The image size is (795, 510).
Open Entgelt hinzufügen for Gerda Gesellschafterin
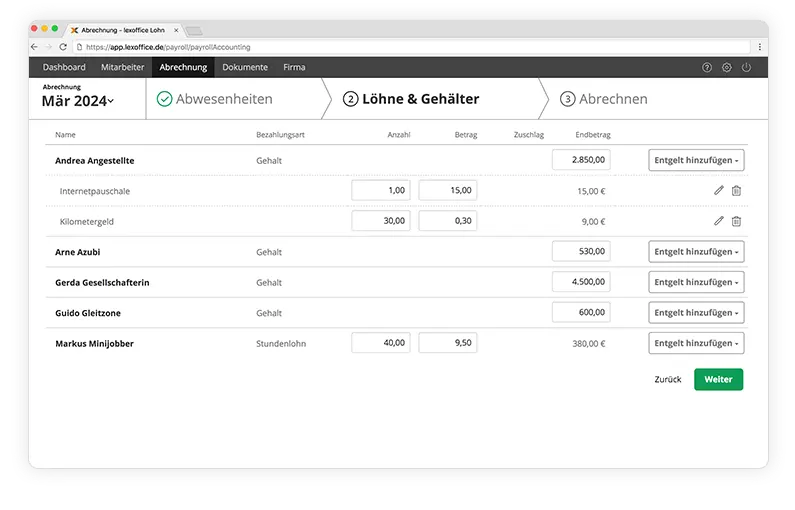click(x=696, y=282)
